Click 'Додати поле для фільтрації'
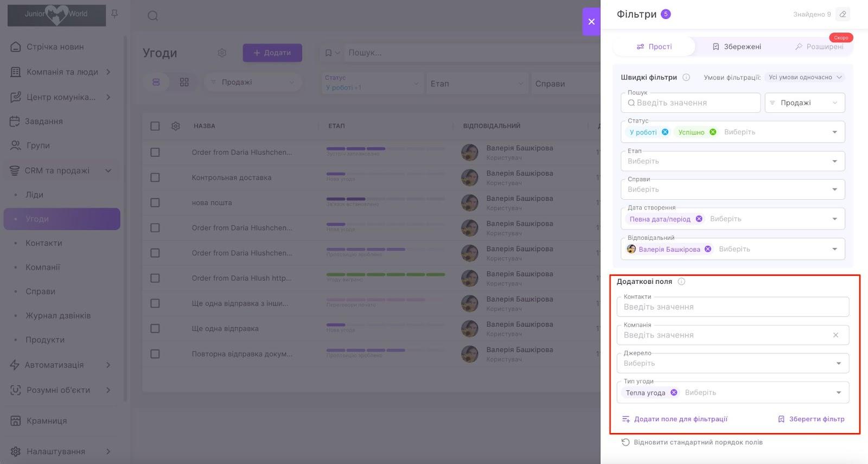868x464 pixels. 675,419
